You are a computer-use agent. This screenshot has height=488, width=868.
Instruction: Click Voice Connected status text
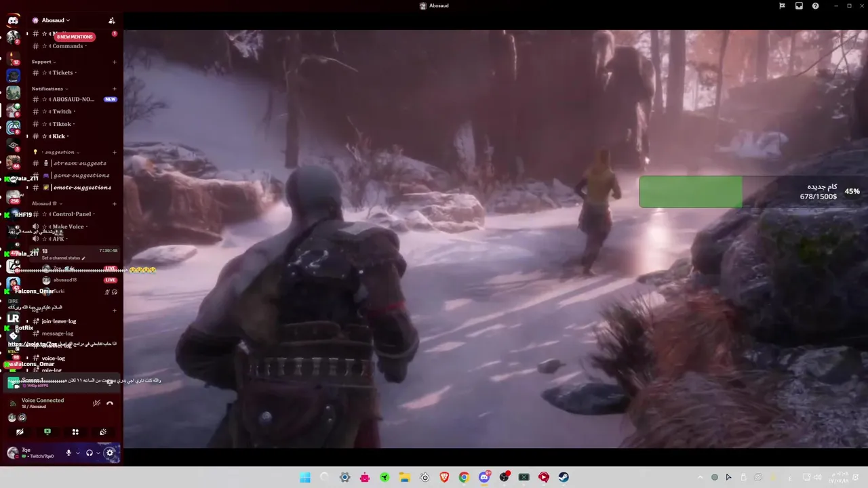pyautogui.click(x=43, y=401)
